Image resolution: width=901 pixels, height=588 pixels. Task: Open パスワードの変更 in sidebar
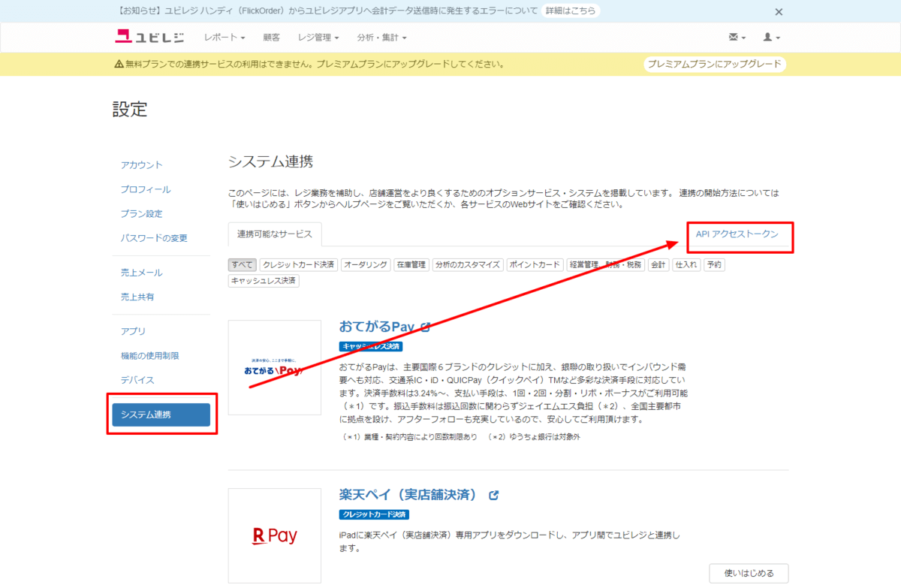coord(154,238)
